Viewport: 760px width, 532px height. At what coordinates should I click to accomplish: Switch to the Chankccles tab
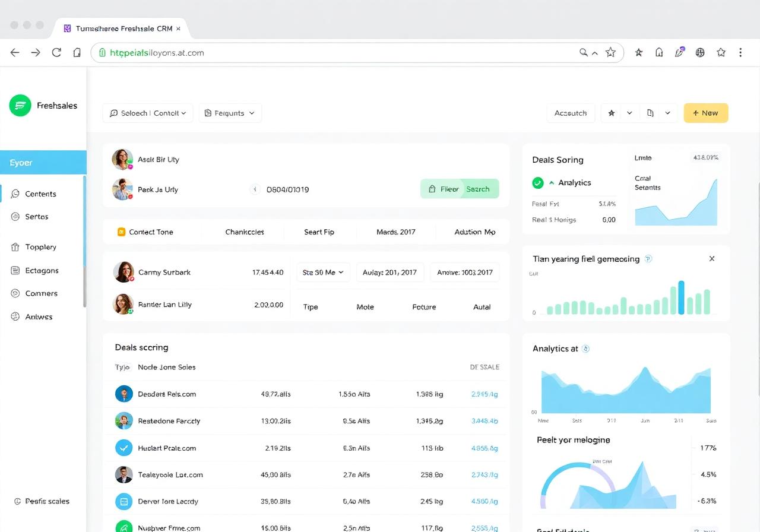(245, 232)
